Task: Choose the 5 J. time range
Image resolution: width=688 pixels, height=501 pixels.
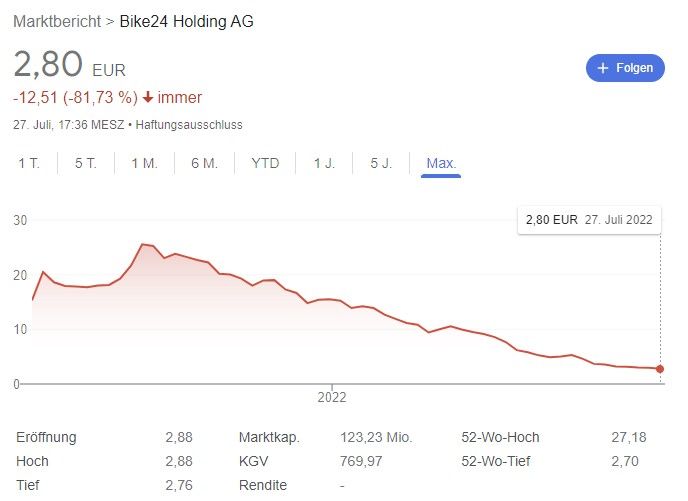Action: pyautogui.click(x=381, y=163)
